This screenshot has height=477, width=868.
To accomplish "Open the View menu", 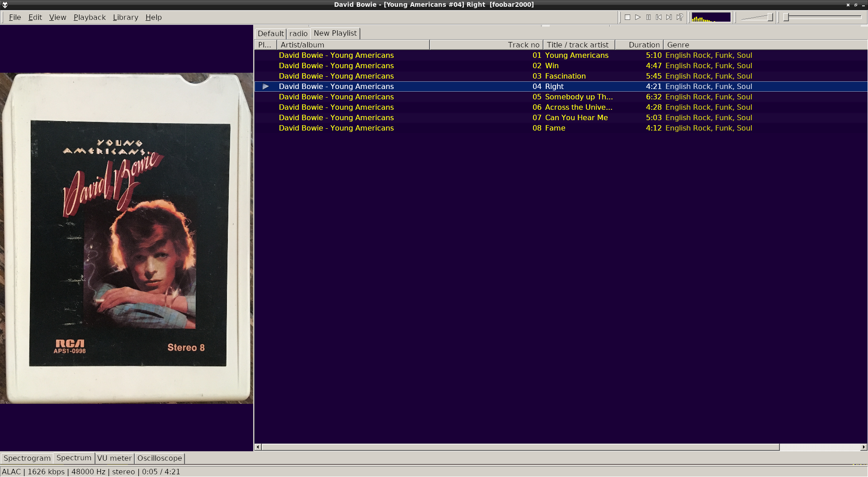I will [x=57, y=17].
